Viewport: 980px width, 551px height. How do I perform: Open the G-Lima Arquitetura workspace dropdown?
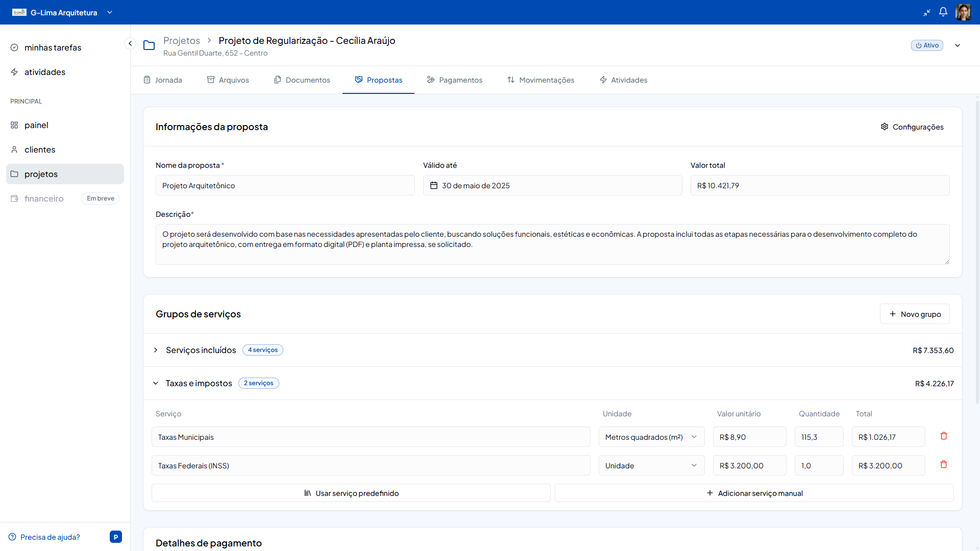pos(110,12)
